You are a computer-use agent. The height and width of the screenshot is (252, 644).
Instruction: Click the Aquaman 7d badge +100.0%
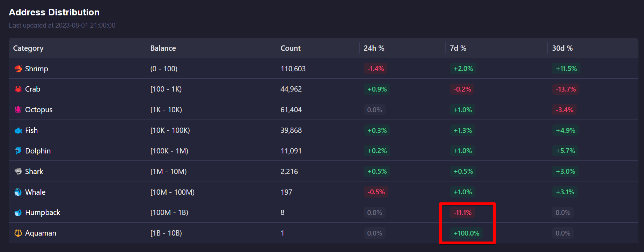pos(466,233)
